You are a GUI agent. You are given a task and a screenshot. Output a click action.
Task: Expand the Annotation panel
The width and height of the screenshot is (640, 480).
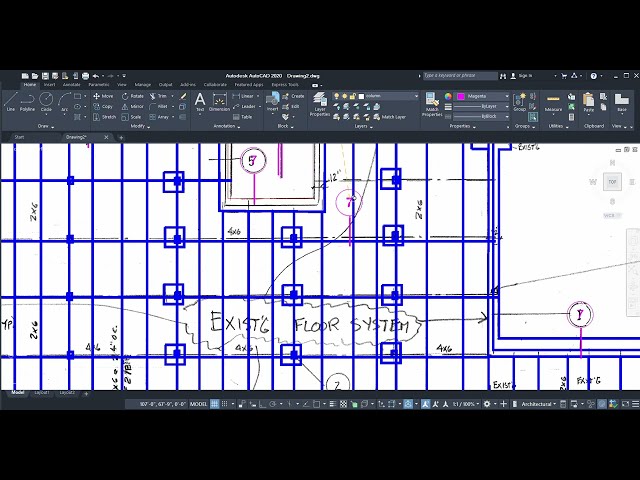point(227,127)
